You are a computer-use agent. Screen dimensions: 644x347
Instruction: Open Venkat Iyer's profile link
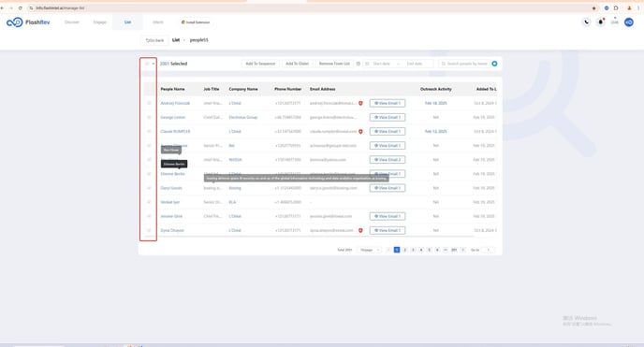pos(170,202)
